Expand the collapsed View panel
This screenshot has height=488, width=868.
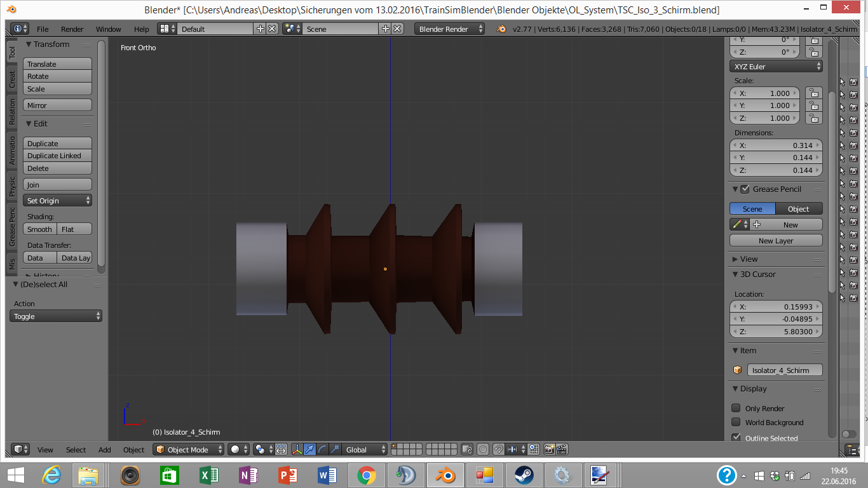click(749, 259)
